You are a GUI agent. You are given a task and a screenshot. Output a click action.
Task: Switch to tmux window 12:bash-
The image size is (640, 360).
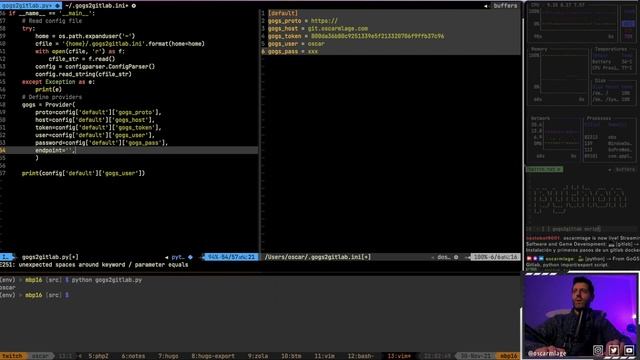[360, 356]
